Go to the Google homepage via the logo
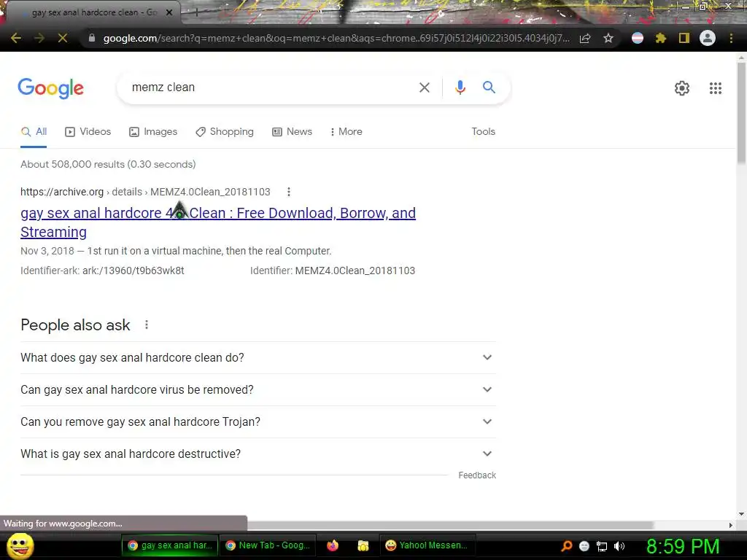Screen dimensions: 747x560 pos(51,88)
